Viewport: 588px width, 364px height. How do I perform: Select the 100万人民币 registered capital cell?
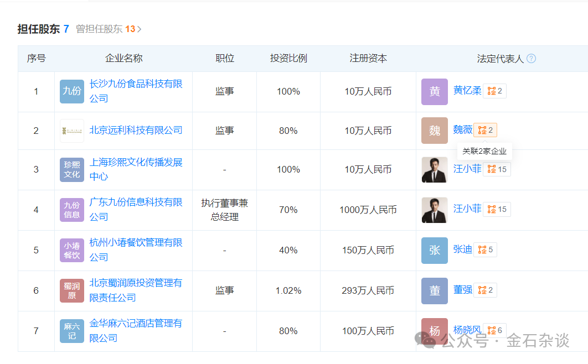[368, 331]
